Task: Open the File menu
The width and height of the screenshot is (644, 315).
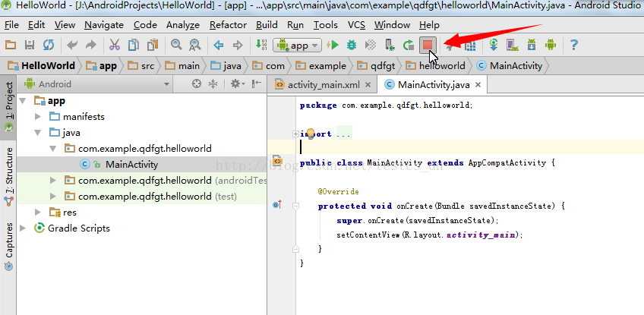Action: (x=11, y=25)
